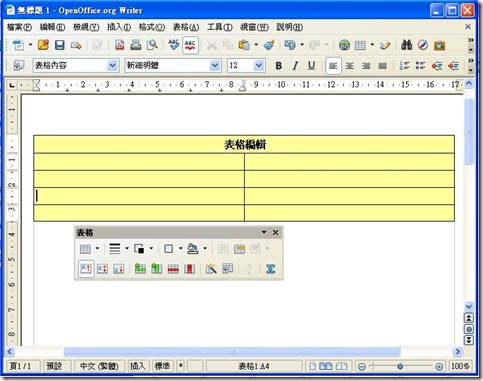Toggle AutoSpellcheck (ABC red underline icon)
This screenshot has height=381, width=483.
click(x=190, y=45)
